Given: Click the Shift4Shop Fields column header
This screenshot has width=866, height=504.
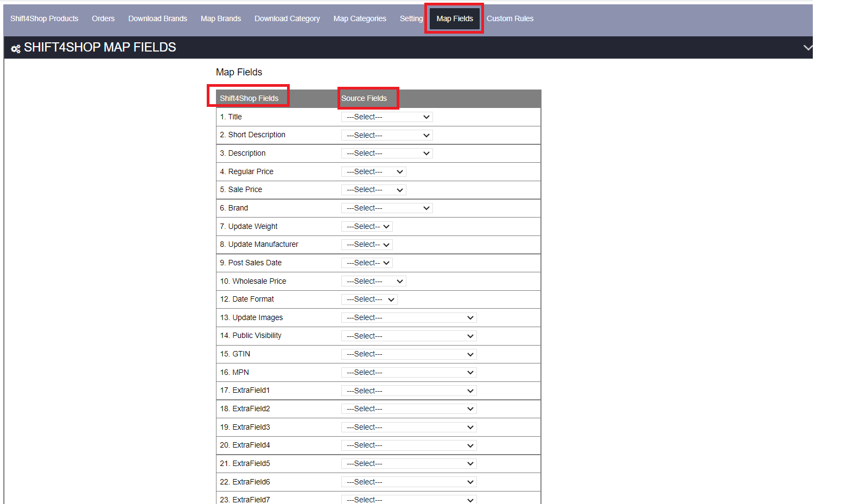Looking at the screenshot, I should pos(249,98).
